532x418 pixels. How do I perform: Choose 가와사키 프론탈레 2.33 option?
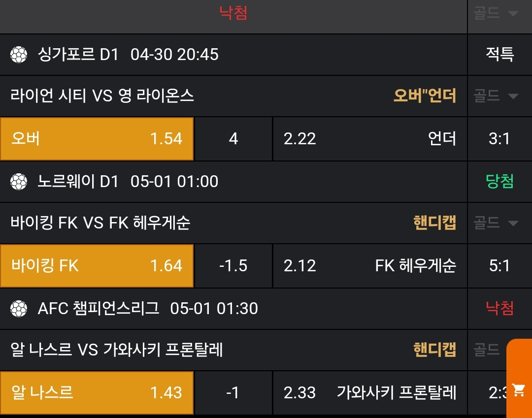(369, 393)
